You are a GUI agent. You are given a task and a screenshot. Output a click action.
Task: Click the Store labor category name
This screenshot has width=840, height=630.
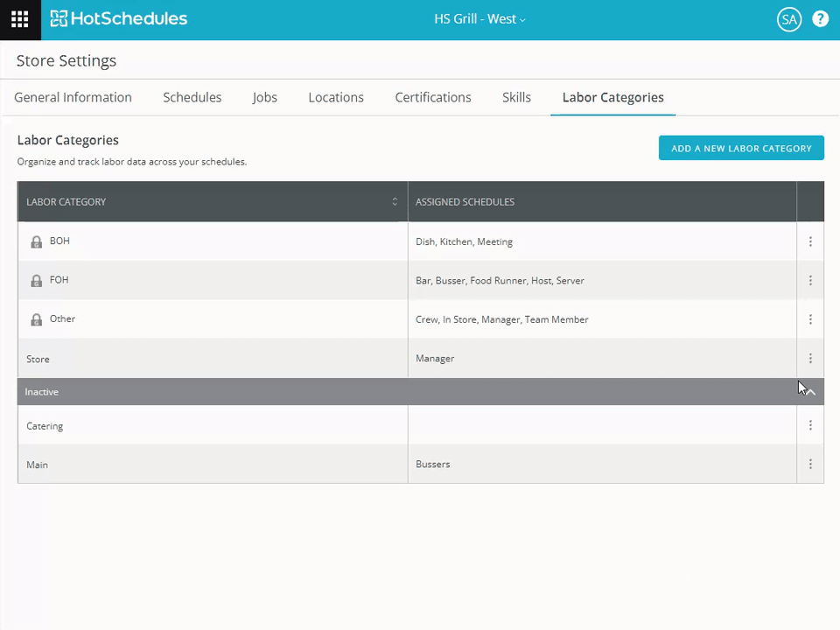click(38, 359)
